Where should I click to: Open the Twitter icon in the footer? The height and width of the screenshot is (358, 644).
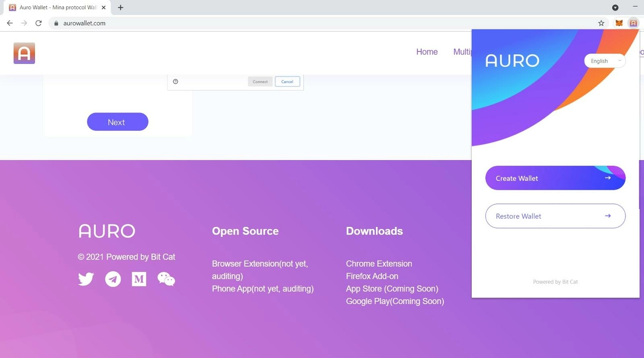click(86, 279)
